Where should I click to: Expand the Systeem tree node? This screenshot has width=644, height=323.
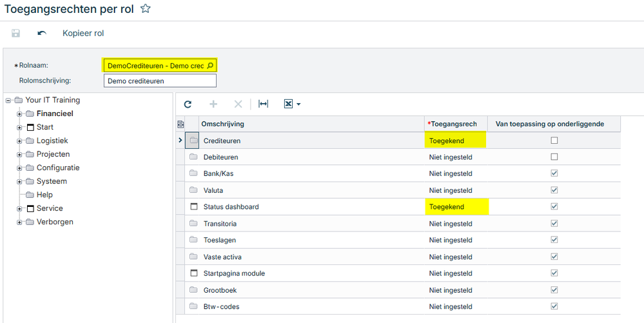(x=19, y=182)
